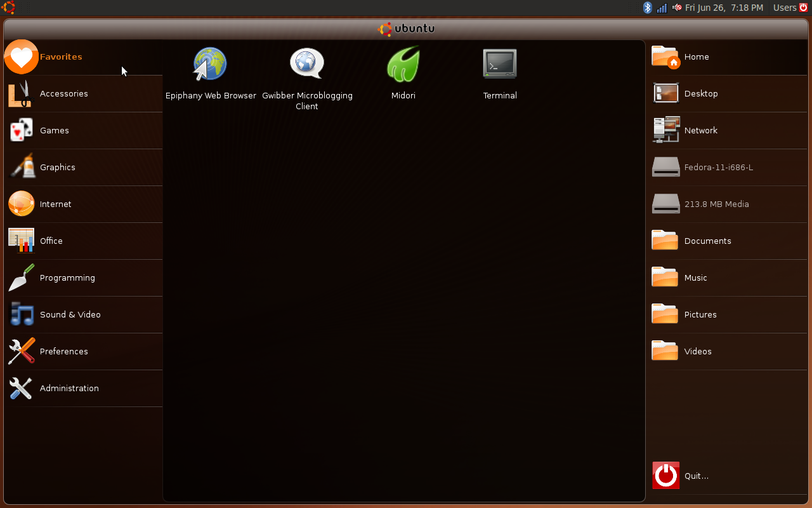Open the Videos place label
Screen dimensions: 812x508
(698, 351)
